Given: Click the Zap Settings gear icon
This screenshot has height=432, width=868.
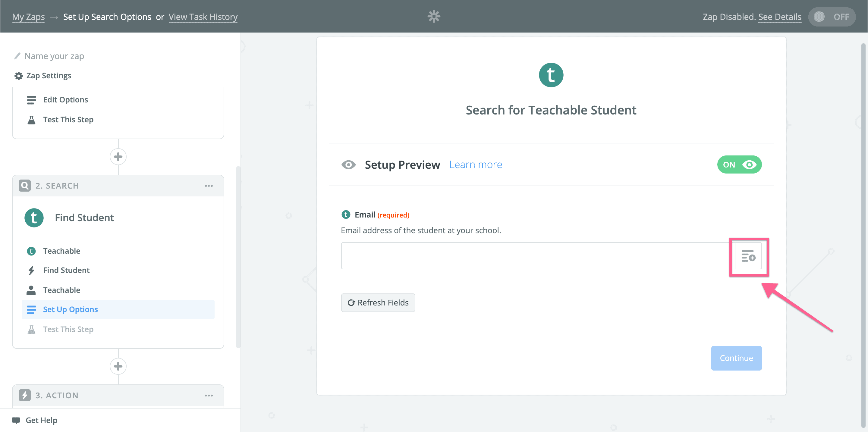Looking at the screenshot, I should pos(18,76).
